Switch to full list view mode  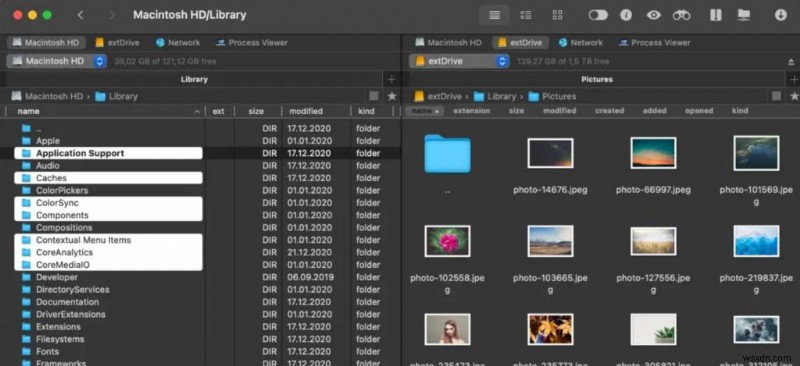pos(494,15)
